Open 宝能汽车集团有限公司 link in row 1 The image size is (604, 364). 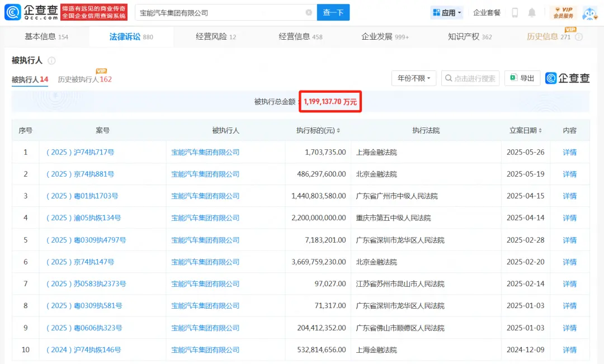point(205,152)
